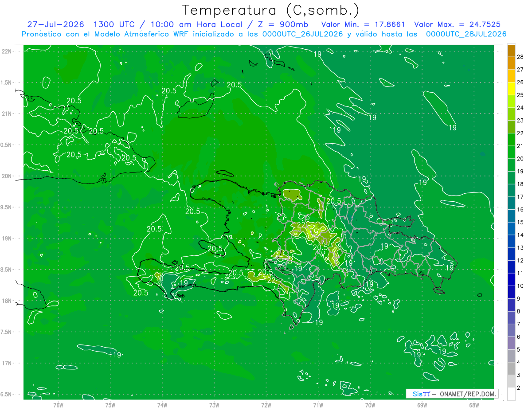Pick the orange swatch between 27 and 28

(x=511, y=63)
